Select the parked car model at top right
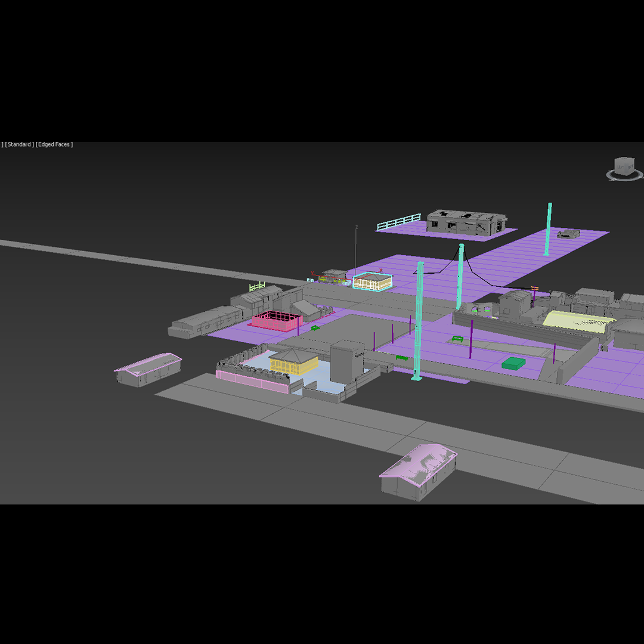Viewport: 644px width, 644px height. (568, 234)
